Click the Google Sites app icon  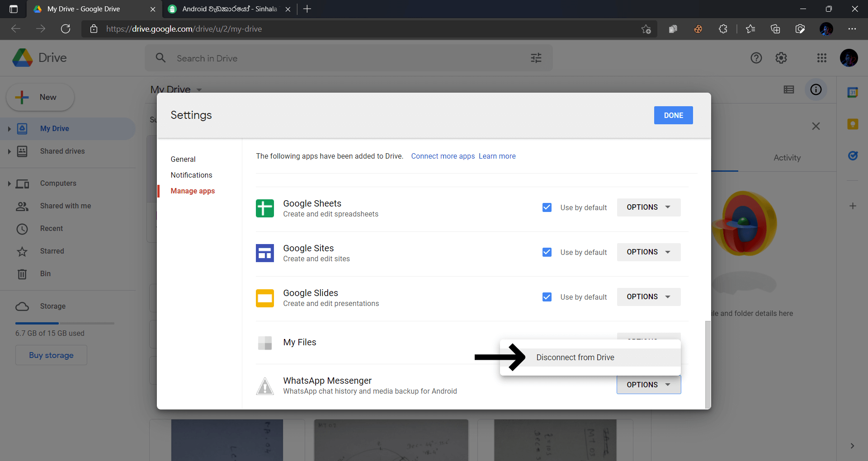[x=265, y=253]
